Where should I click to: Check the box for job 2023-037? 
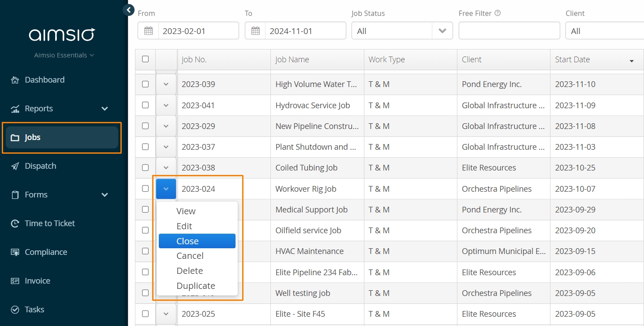tap(145, 147)
